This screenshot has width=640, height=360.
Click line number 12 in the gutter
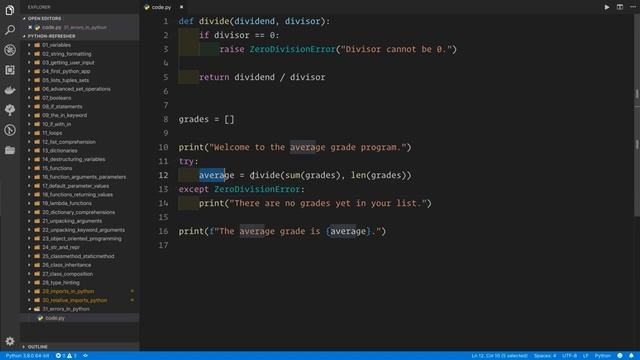point(163,175)
